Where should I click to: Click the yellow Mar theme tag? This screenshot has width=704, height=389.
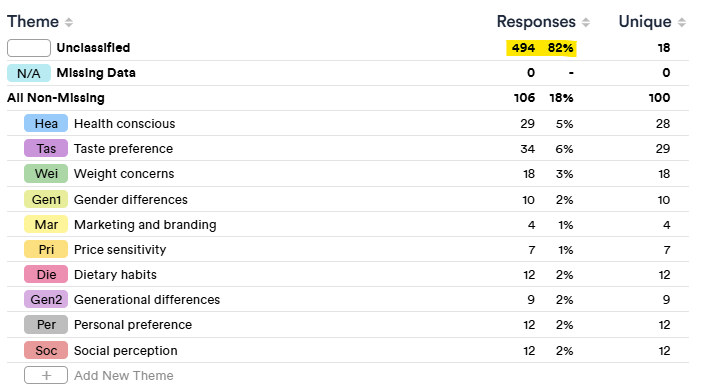click(x=46, y=225)
